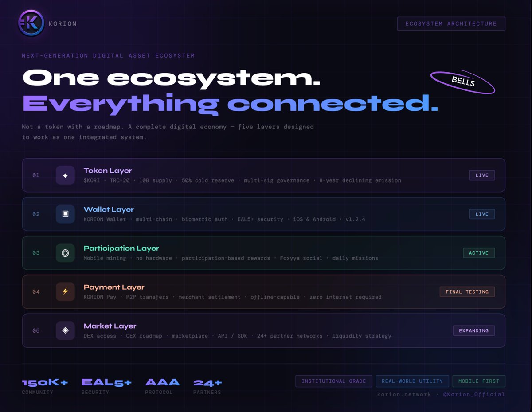Select the INSTITUTIONAL GRADE tag
The height and width of the screenshot is (412, 532).
click(x=334, y=381)
